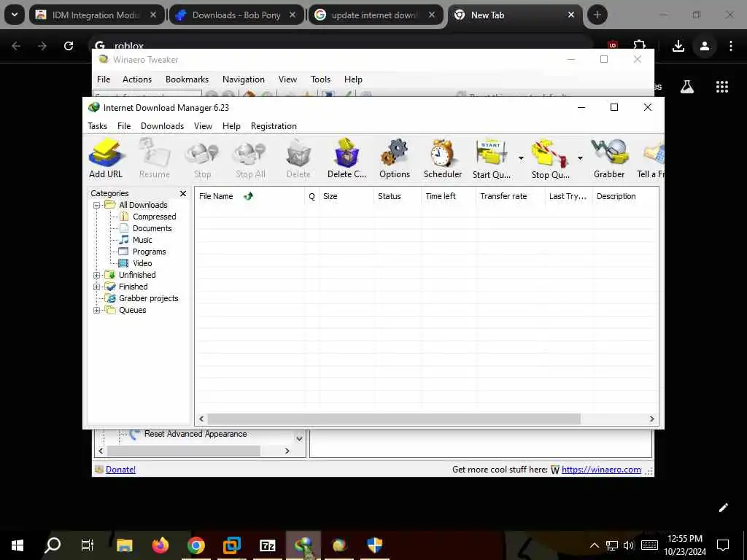Switch to the Downloads - Bob Pony tab
The width and height of the screenshot is (747, 560).
coord(236,15)
